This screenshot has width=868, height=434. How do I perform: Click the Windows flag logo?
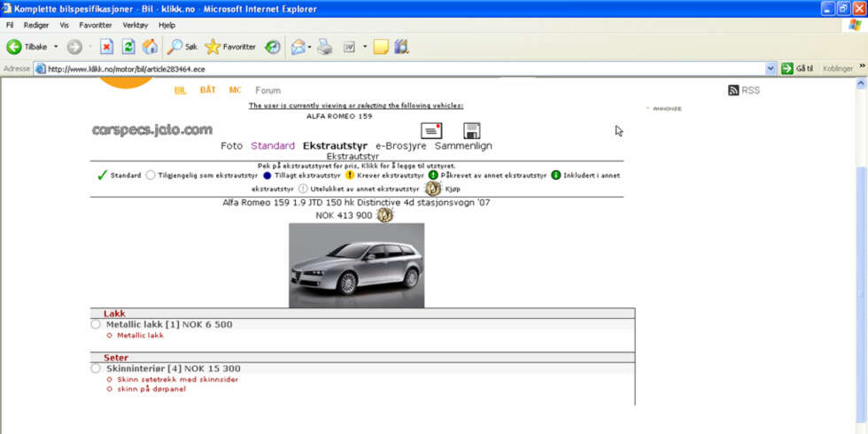pos(855,25)
